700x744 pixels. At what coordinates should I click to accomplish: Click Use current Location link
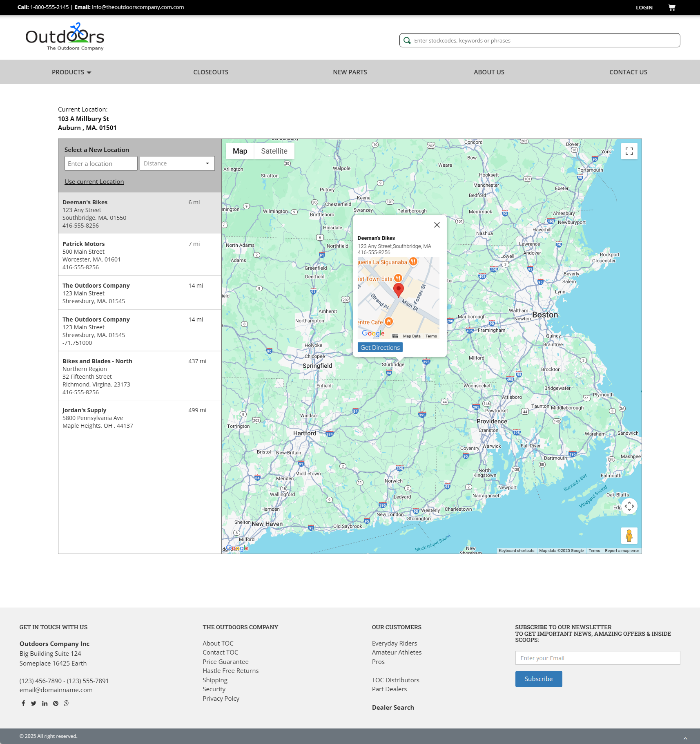pos(94,182)
